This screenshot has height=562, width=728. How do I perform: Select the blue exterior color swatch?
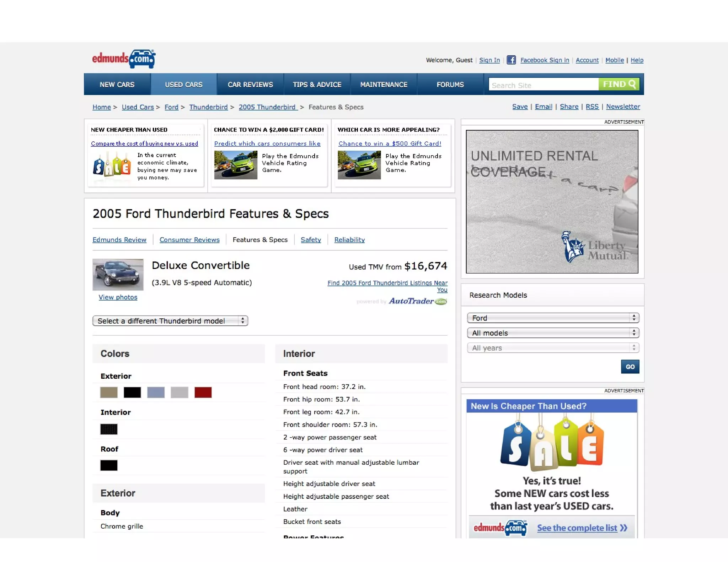pyautogui.click(x=156, y=393)
